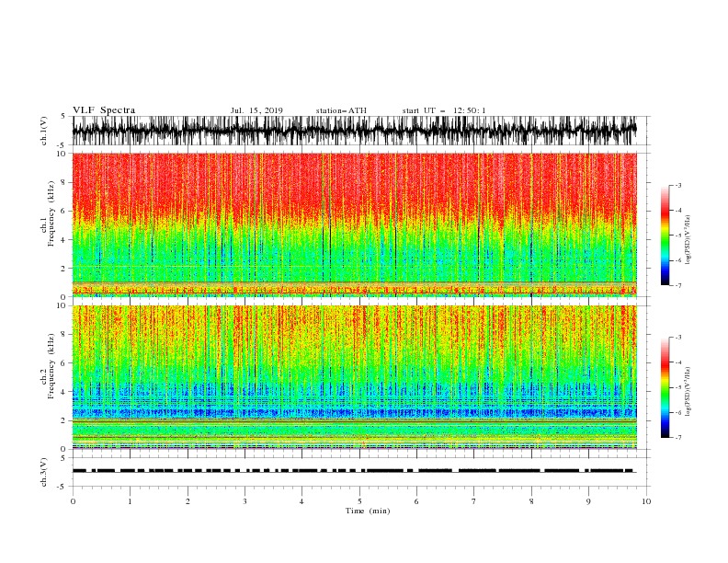Click the ch.1(V) waveform axis label
Screen dimensions: 728x563
point(44,131)
